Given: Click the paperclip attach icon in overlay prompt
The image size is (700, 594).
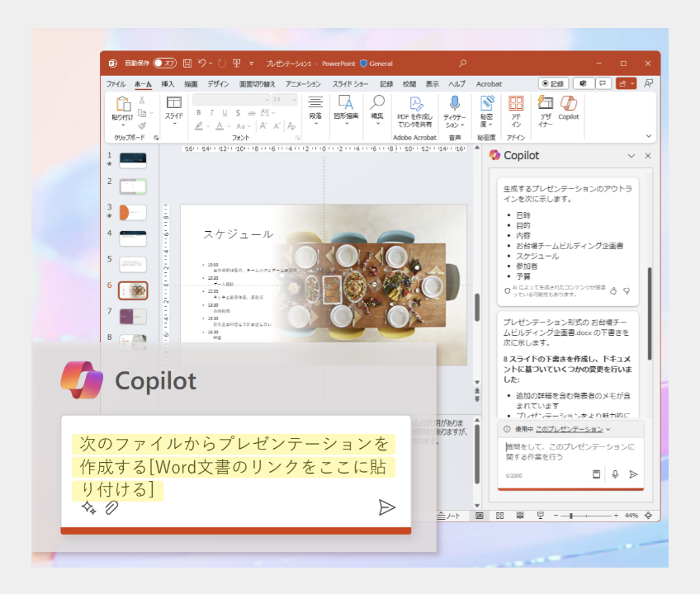Looking at the screenshot, I should pos(111,507).
